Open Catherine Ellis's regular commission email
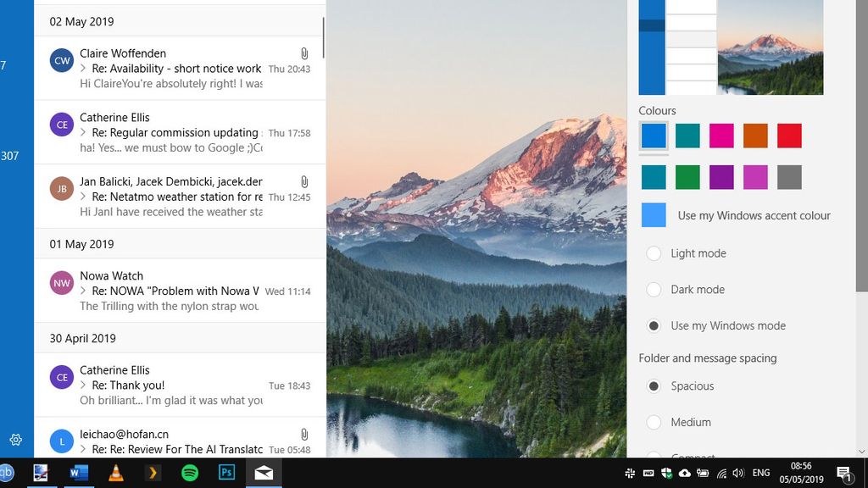 170,133
